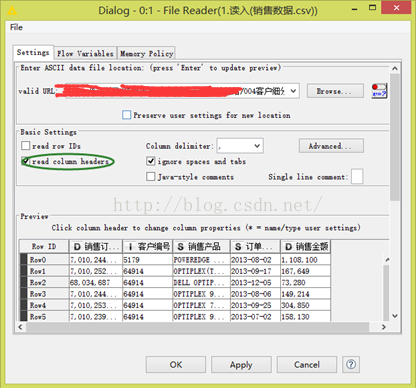Switch to the Settings tab
The width and height of the screenshot is (416, 388).
click(x=33, y=53)
